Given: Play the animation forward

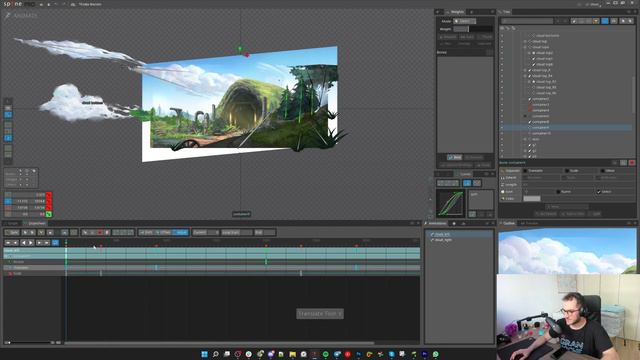Looking at the screenshot, I should tap(31, 242).
